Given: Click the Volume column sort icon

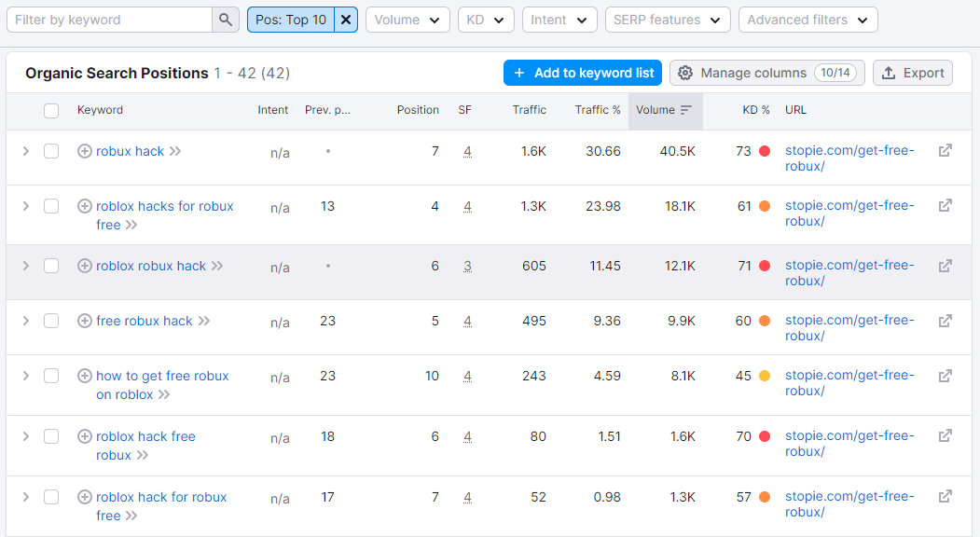Looking at the screenshot, I should (x=686, y=110).
